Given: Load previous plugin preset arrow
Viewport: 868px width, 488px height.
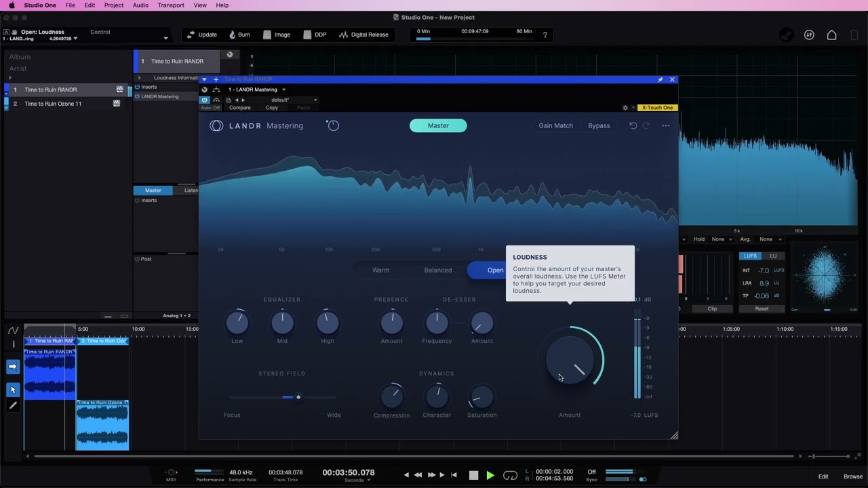Looking at the screenshot, I should coord(237,100).
